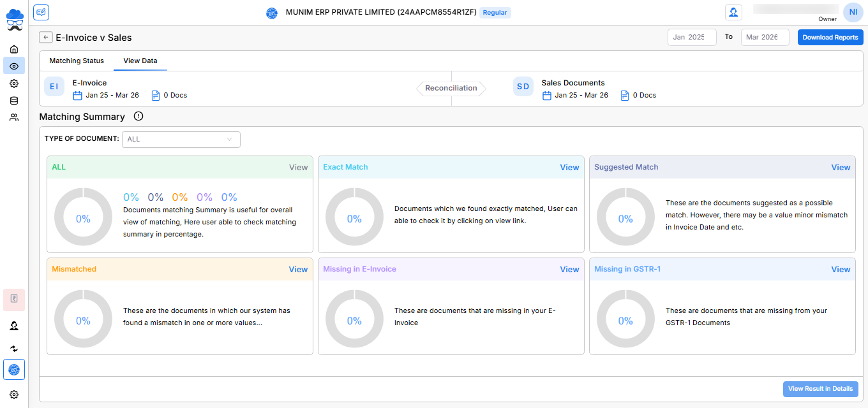868x408 pixels.
Task: Open View link on Missing in GSTR-1 card
Action: [841, 270]
